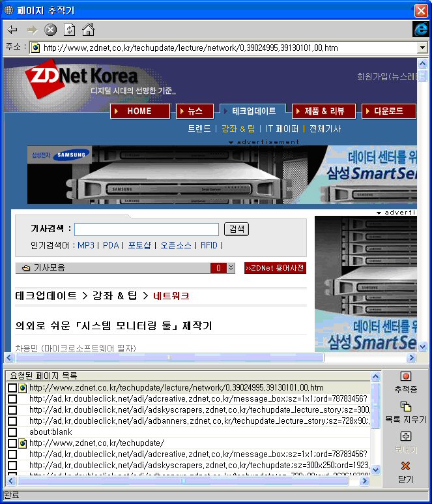Expand the 기사모음 dropdown chevron
This screenshot has height=504, width=432.
pos(231,268)
